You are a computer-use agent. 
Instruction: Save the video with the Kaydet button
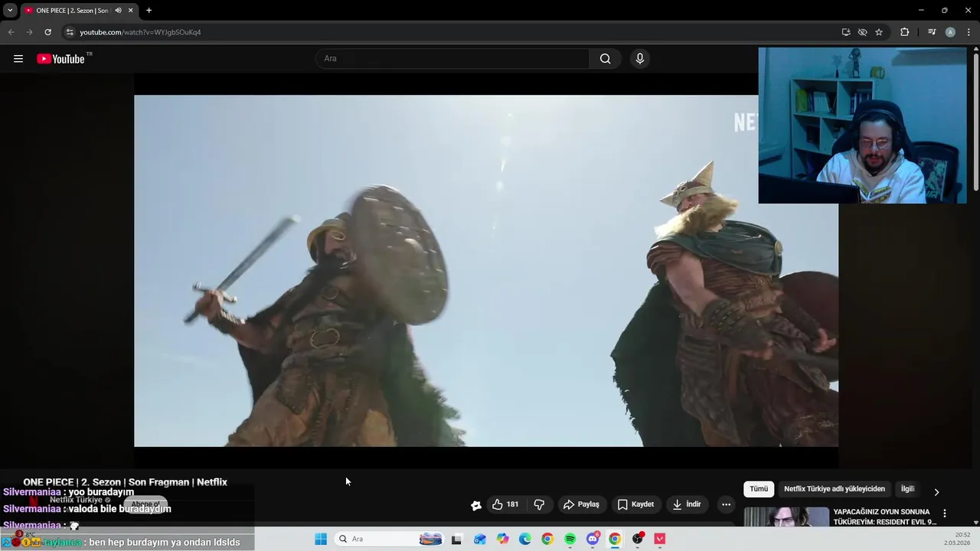(x=635, y=504)
